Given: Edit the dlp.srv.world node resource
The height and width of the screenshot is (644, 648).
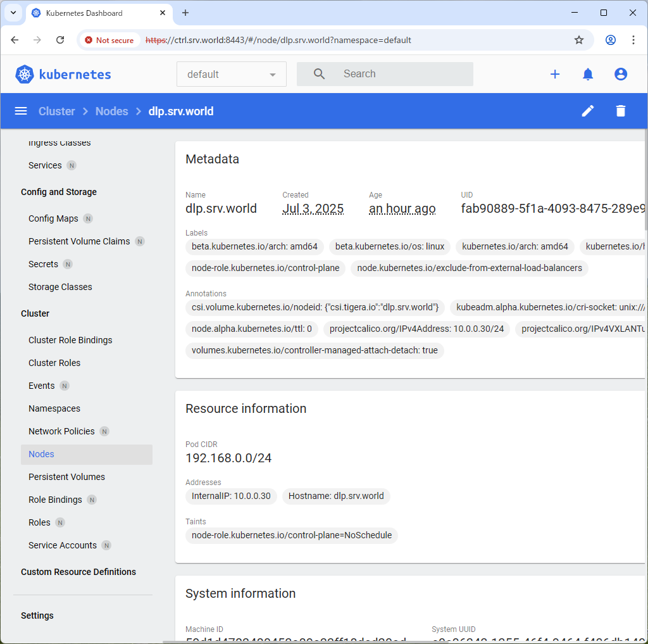Looking at the screenshot, I should pyautogui.click(x=588, y=111).
